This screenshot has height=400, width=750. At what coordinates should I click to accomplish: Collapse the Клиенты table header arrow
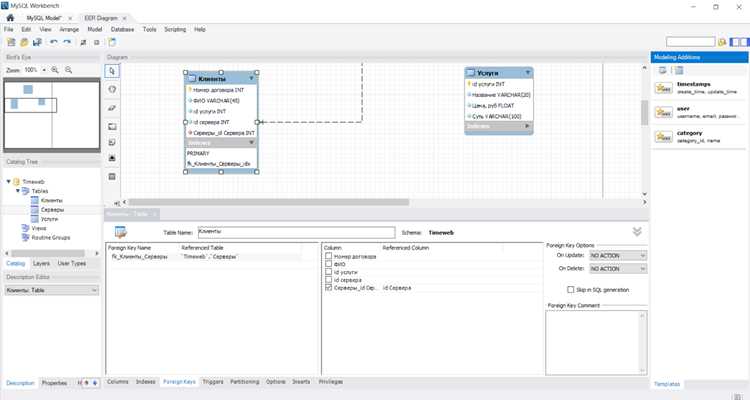coord(251,78)
